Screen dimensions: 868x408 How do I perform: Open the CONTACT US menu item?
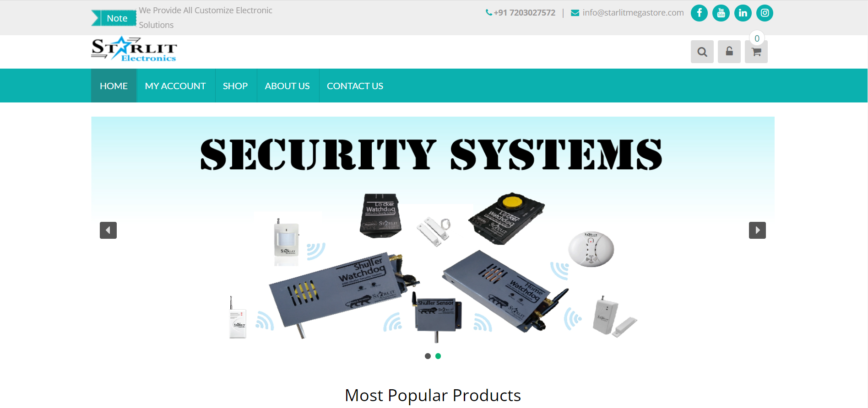click(x=355, y=86)
